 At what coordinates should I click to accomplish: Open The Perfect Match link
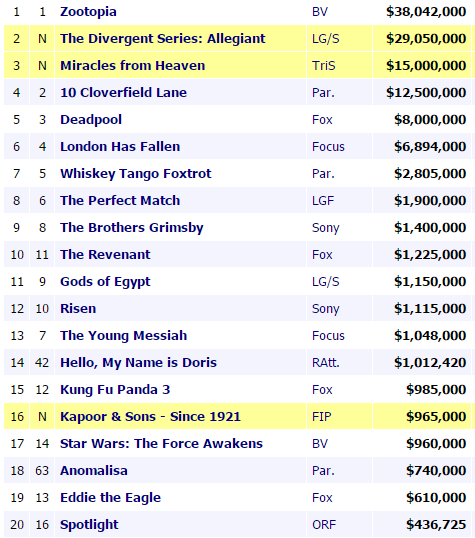pos(120,201)
